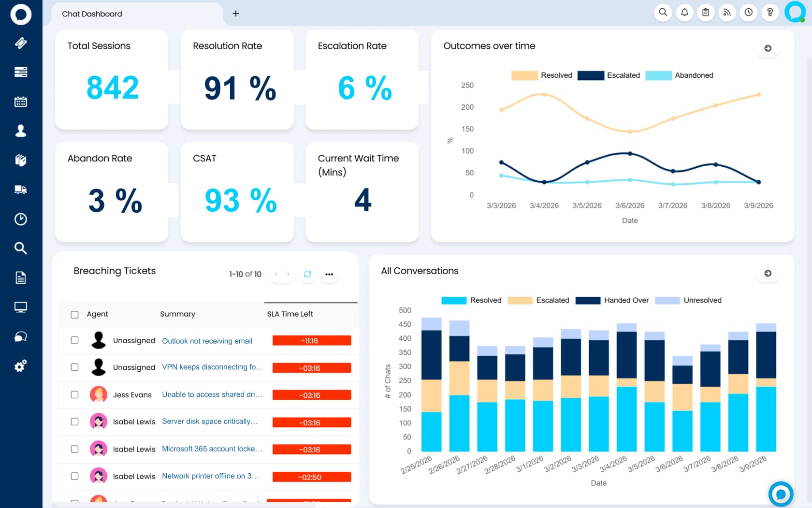Click the CSAT 93 % card
812x508 pixels.
pos(237,192)
